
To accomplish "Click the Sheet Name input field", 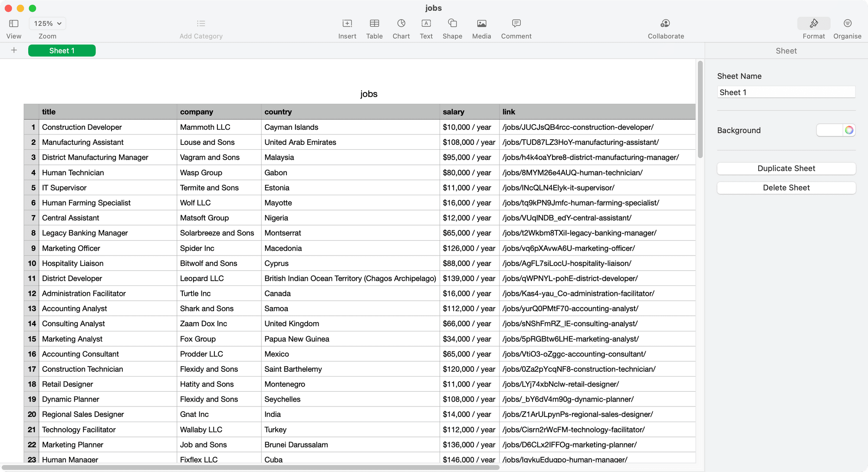I will [786, 92].
